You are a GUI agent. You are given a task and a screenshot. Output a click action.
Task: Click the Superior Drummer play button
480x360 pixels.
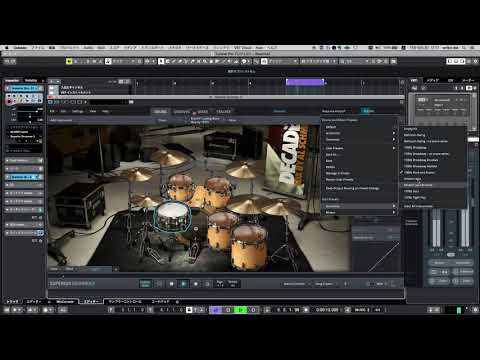(183, 284)
